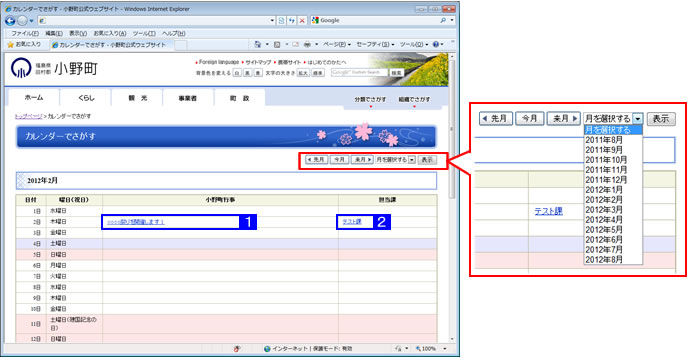691x364 pixels.
Task: Click the 検索 button beside site search
Action: (397, 73)
